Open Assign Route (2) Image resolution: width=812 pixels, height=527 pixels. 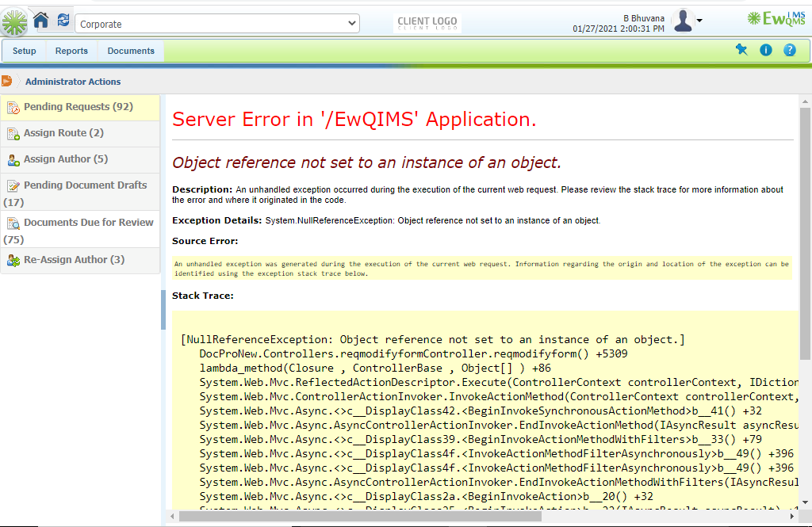[80, 134]
